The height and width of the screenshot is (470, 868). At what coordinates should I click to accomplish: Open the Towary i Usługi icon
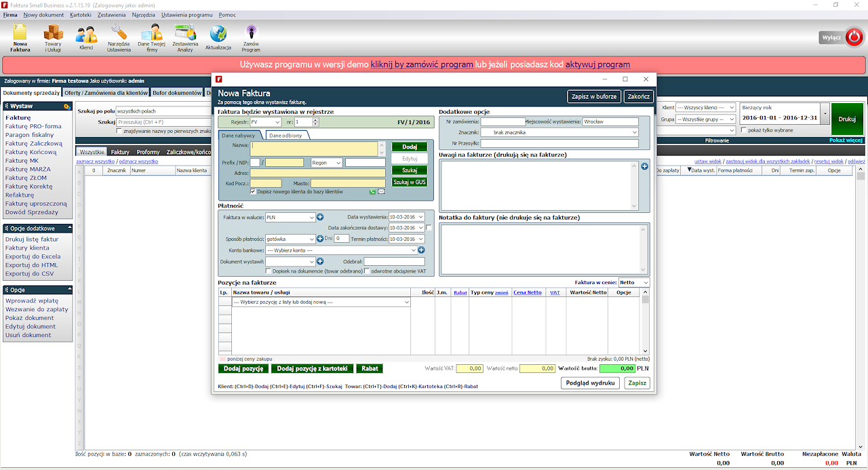[53, 38]
